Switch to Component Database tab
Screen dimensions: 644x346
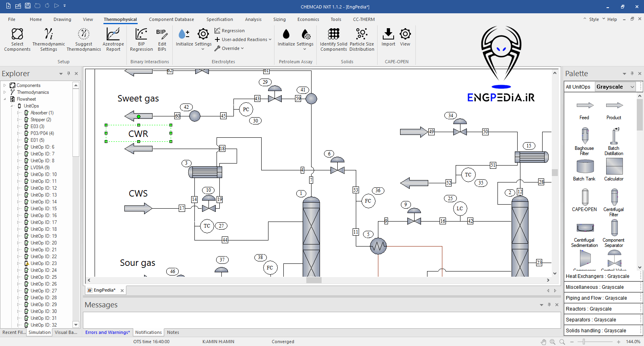[x=171, y=19]
